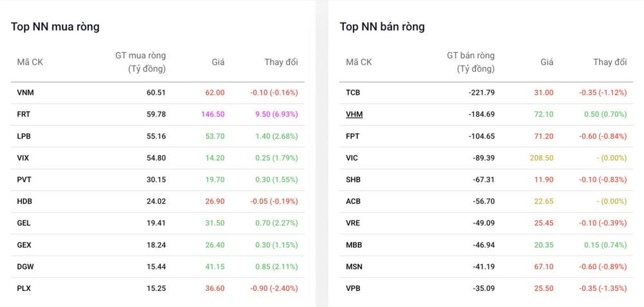Click the 'GT mua ròng' column header
This screenshot has width=644, height=307.
140,62
